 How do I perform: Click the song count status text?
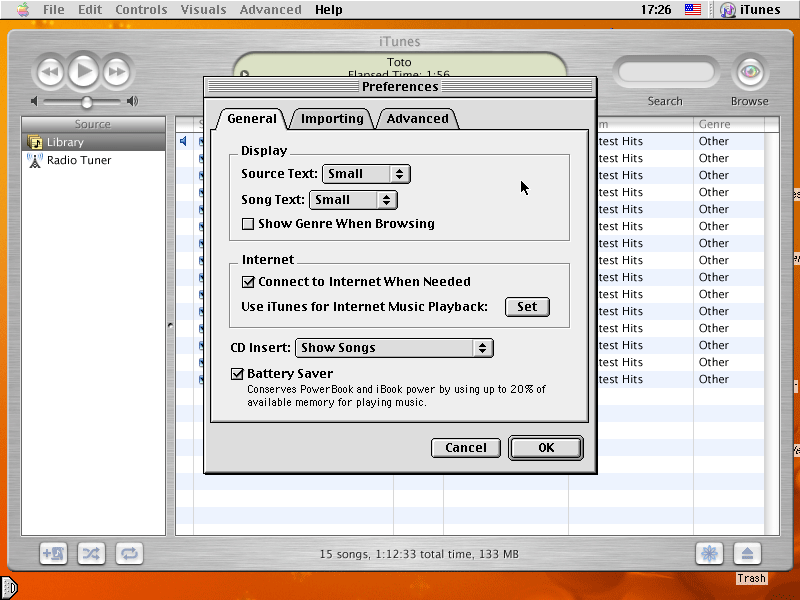[x=419, y=554]
